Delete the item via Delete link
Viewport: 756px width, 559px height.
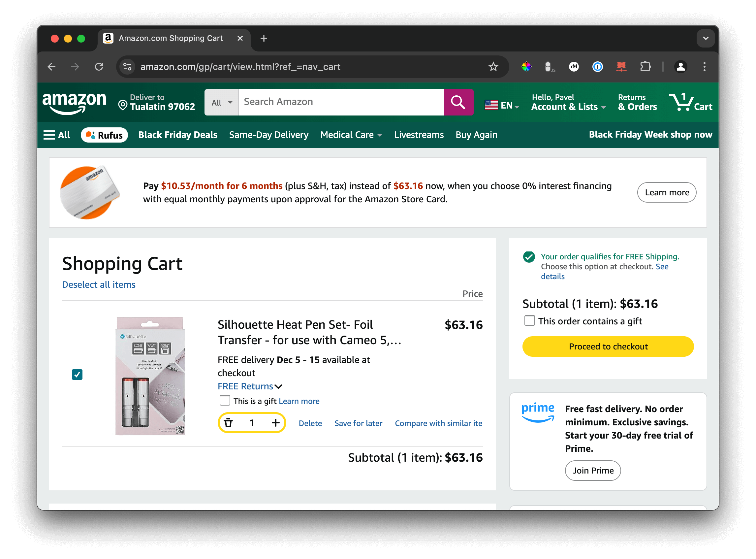(310, 423)
